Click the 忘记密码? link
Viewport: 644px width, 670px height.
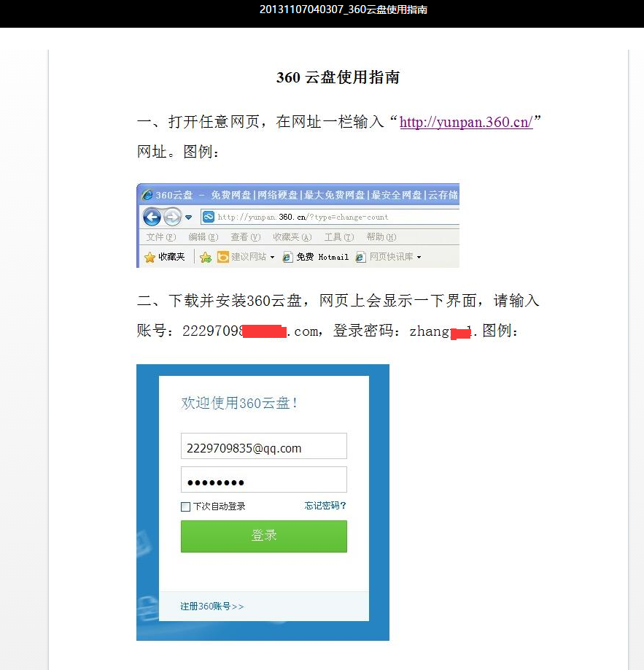point(325,506)
